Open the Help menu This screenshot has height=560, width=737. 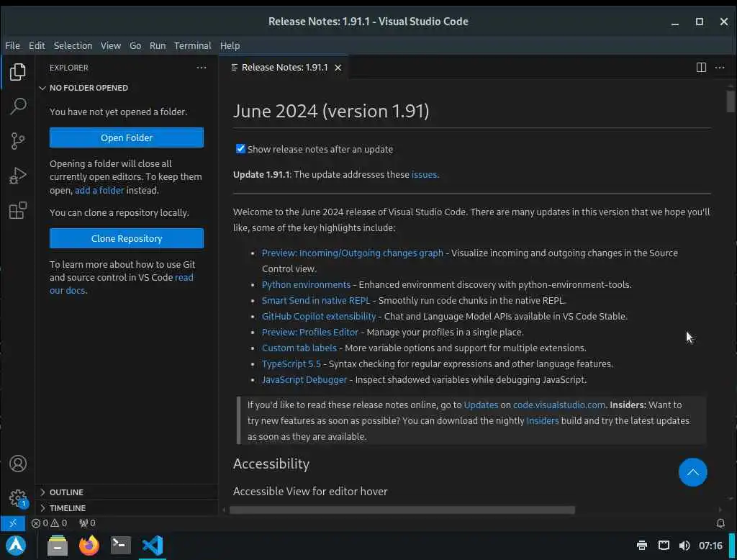pos(230,45)
